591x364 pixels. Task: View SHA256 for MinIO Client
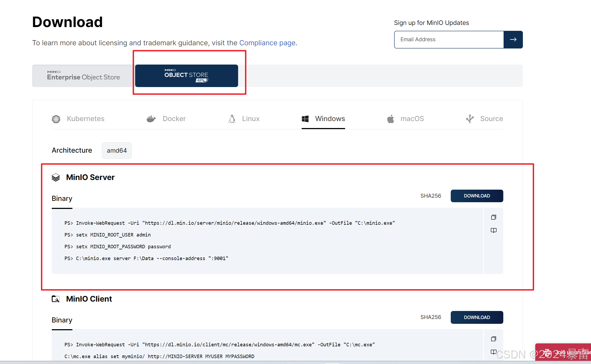(x=431, y=317)
